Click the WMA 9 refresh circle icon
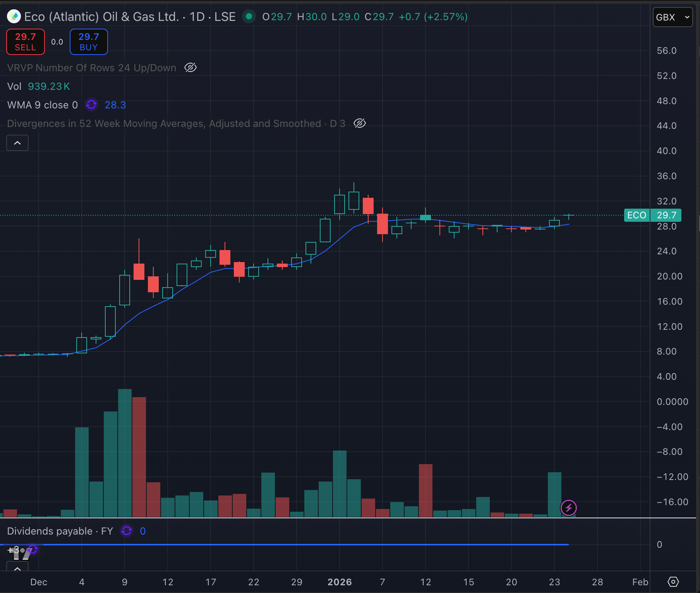700x593 pixels. point(91,105)
